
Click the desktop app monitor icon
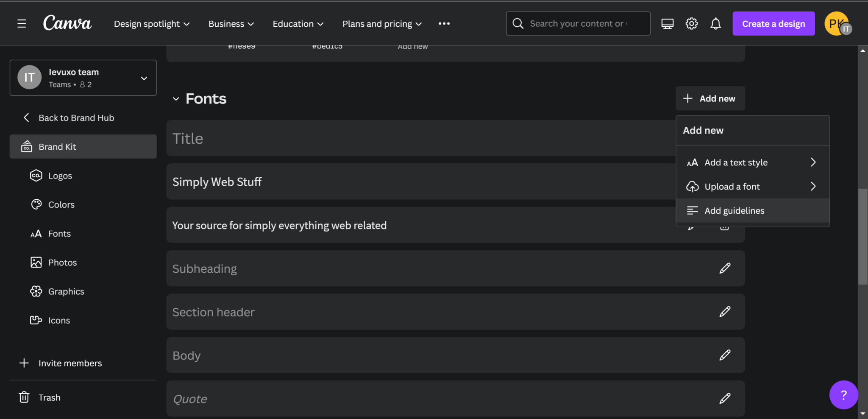pyautogui.click(x=667, y=24)
